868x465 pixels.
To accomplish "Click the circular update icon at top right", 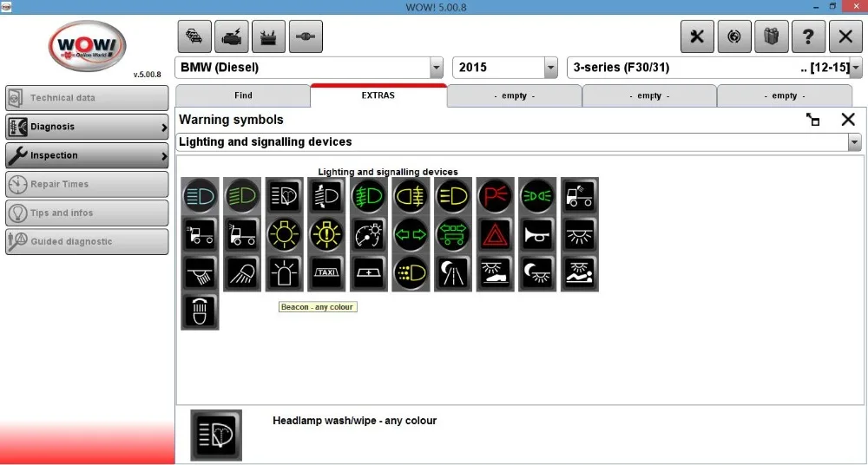I will pos(734,36).
